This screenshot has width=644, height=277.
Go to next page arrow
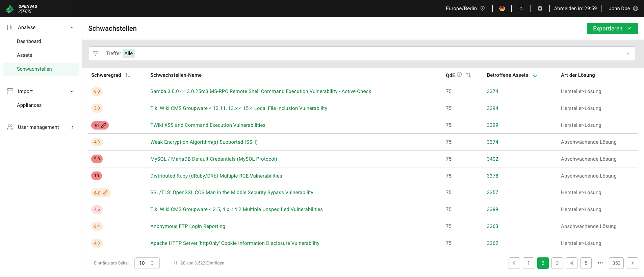633,263
